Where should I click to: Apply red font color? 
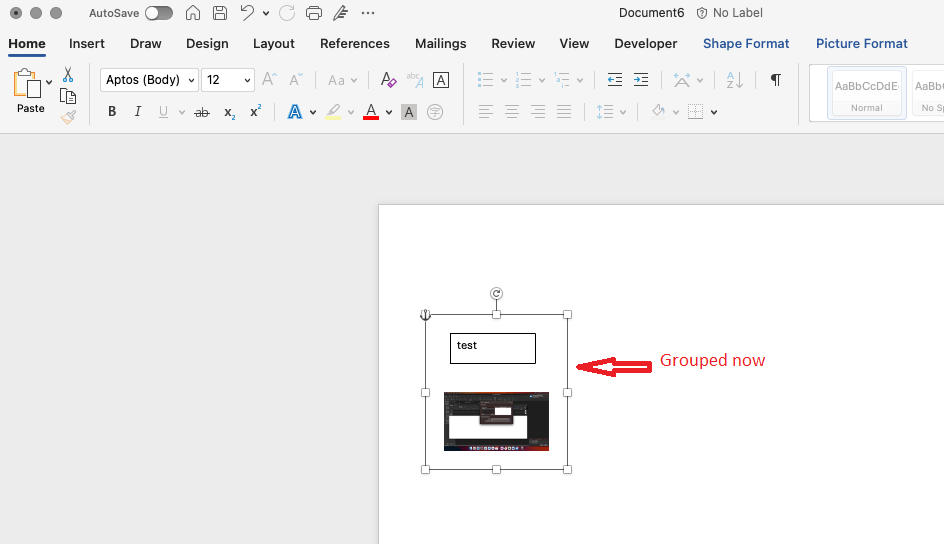coord(371,112)
